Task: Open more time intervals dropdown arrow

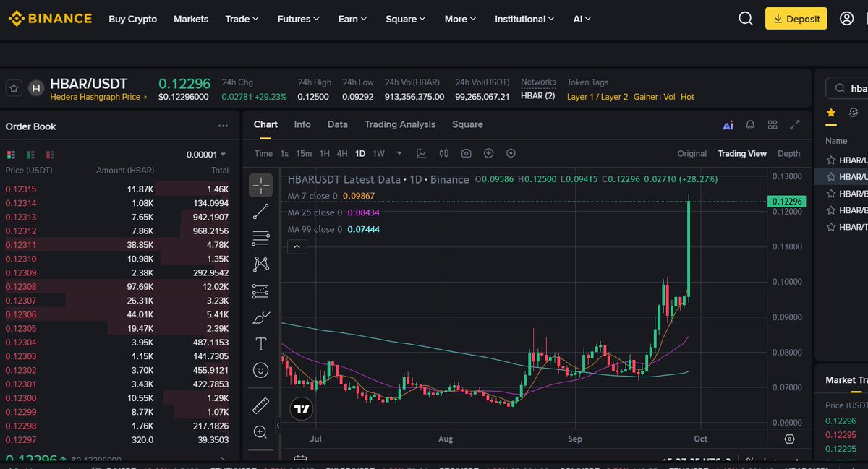Action: 399,153
